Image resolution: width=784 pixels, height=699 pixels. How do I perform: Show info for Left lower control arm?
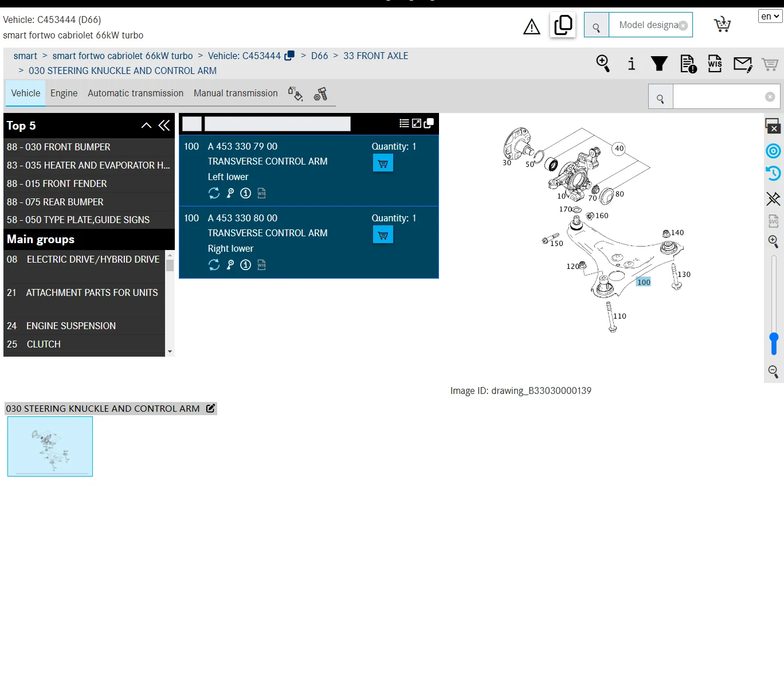click(245, 193)
